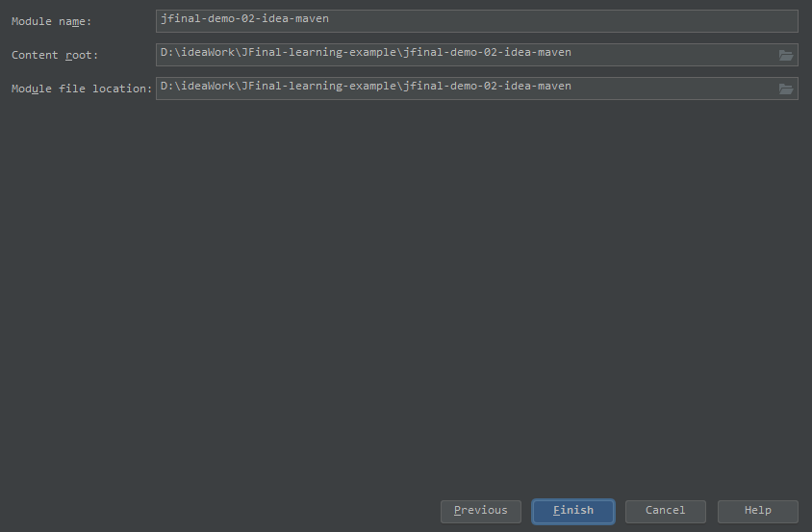Click the 'Content root:' label
Screen dimensions: 812x532
pos(55,56)
